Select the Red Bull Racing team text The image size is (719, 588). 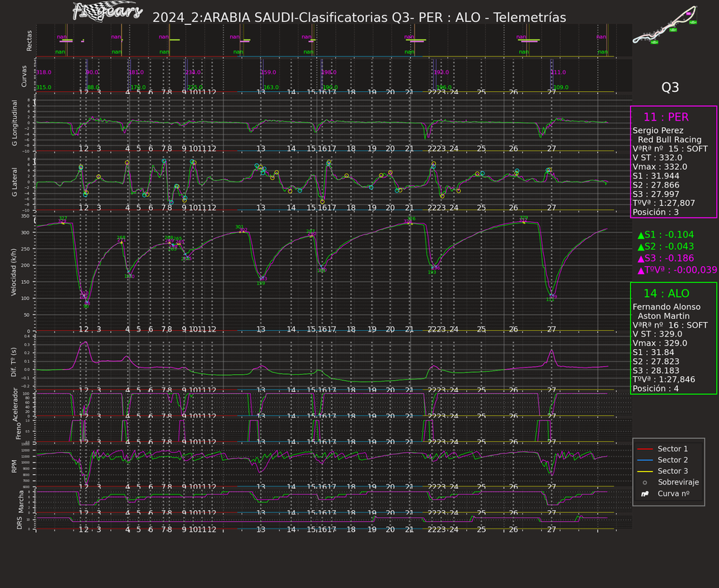point(670,140)
